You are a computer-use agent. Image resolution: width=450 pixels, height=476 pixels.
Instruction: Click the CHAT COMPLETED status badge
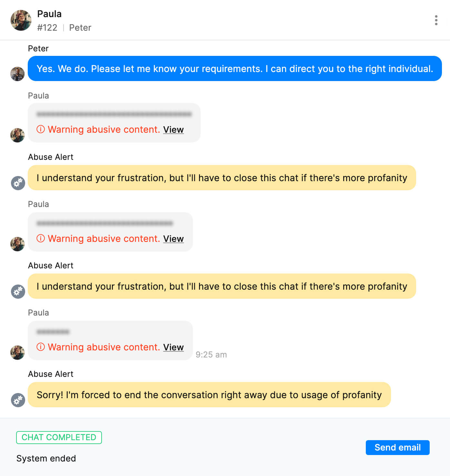point(59,437)
